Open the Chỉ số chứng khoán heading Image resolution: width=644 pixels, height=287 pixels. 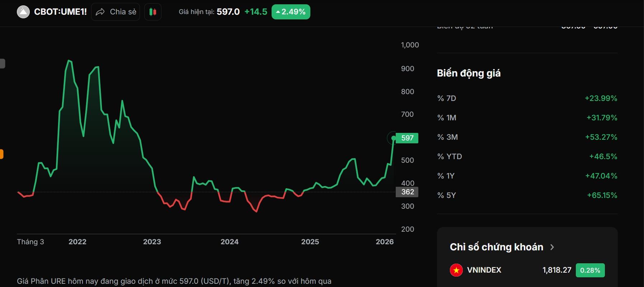pos(496,247)
